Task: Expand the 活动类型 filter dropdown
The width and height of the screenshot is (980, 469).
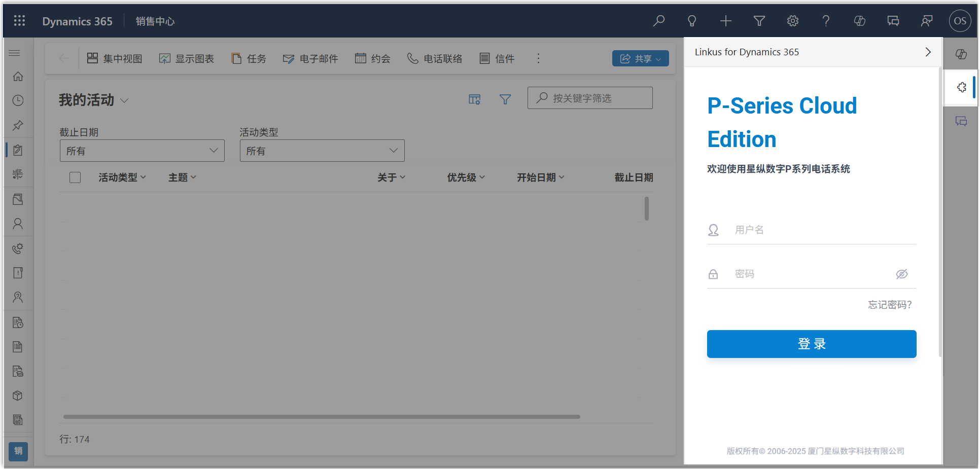Action: [322, 151]
